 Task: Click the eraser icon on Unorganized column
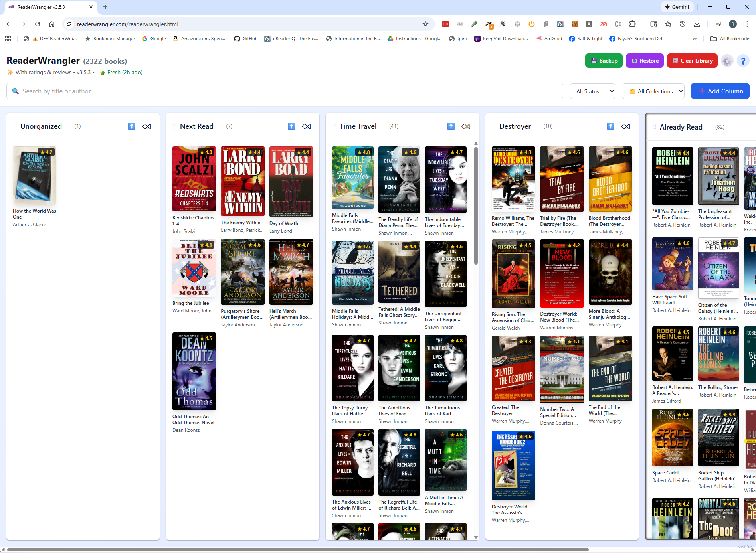click(146, 126)
